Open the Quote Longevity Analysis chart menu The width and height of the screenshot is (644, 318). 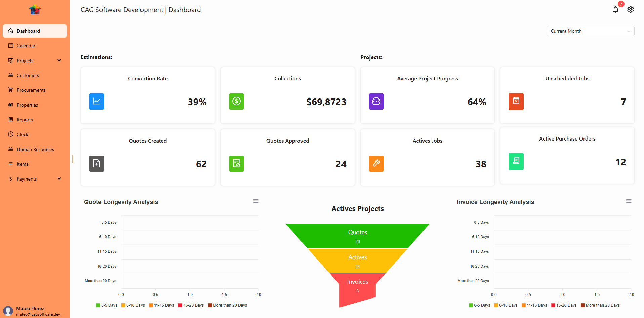(x=256, y=201)
